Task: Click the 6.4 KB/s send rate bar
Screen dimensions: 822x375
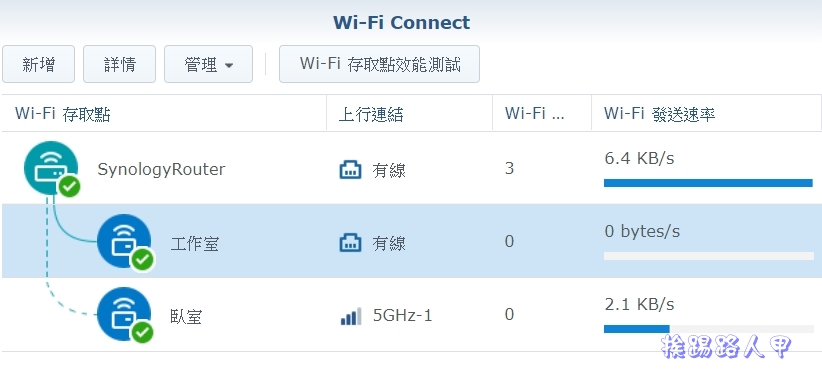Action: click(x=708, y=183)
